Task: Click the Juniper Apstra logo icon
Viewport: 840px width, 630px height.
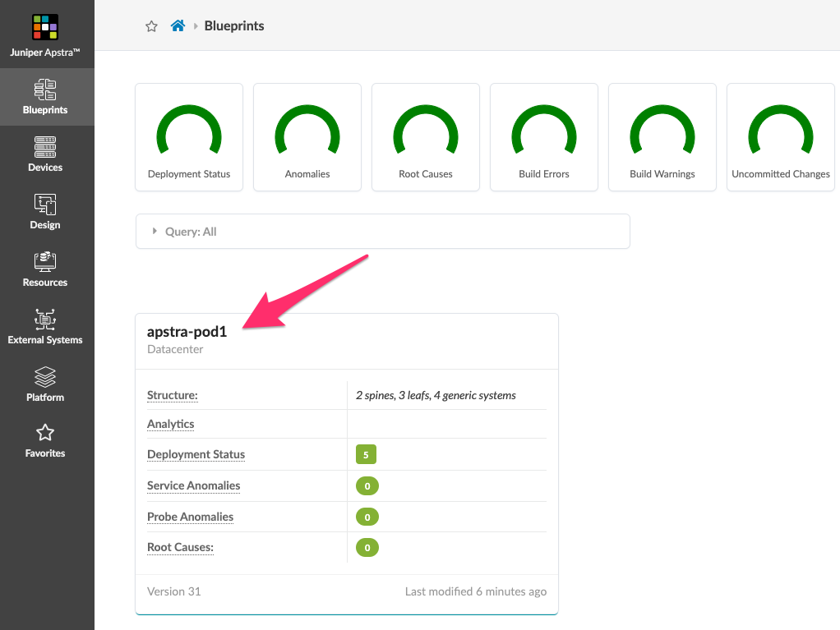Action: [x=45, y=27]
